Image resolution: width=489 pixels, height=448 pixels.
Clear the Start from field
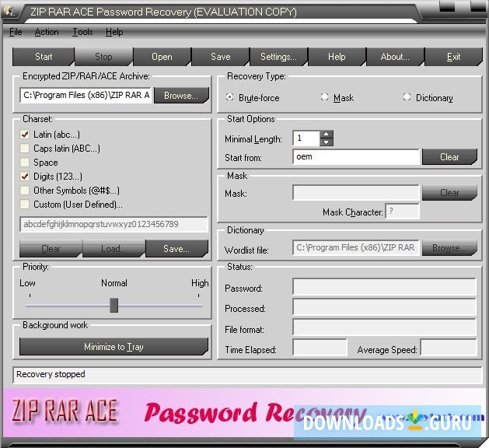pos(449,157)
